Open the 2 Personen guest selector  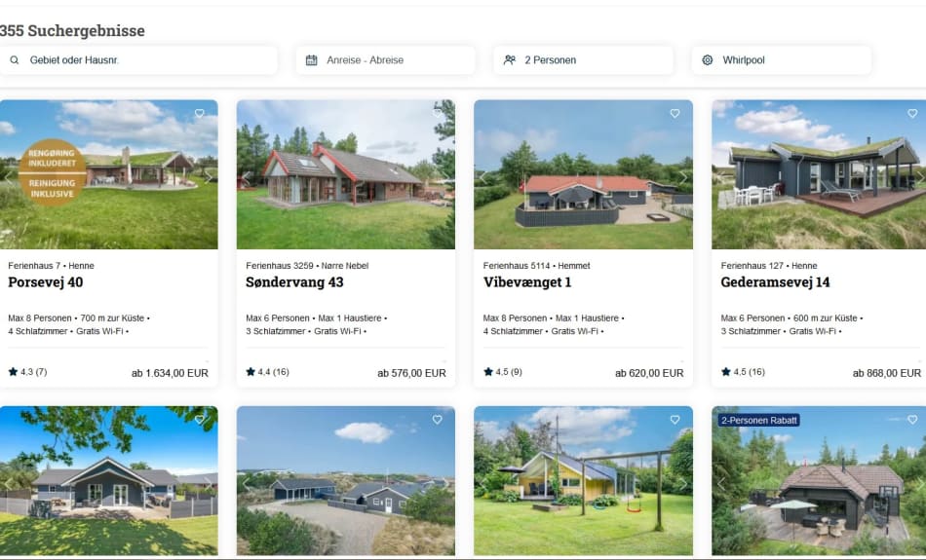[583, 60]
